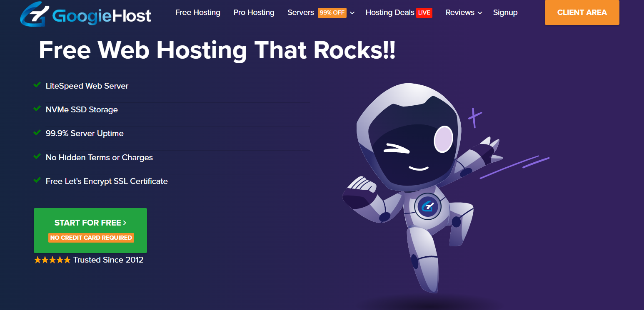
Task: Click the checkmark beside NVMe SSD Storage
Action: coord(37,109)
